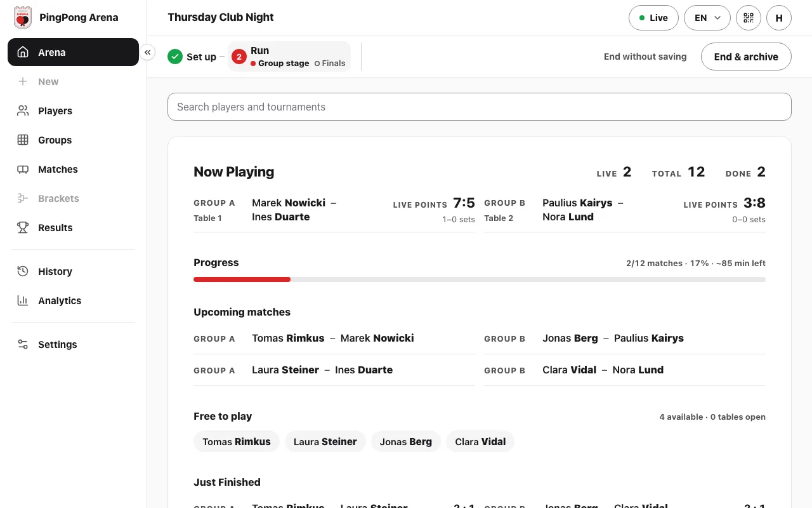Open the Analytics page
This screenshot has height=508, width=812.
73,300
